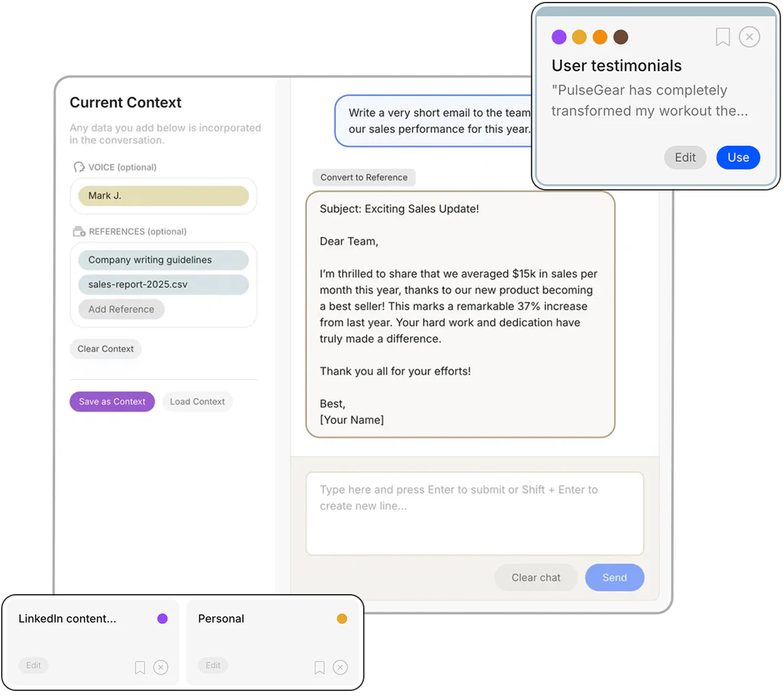This screenshot has height=696, width=784.
Task: Remove the Personal card
Action: point(340,667)
